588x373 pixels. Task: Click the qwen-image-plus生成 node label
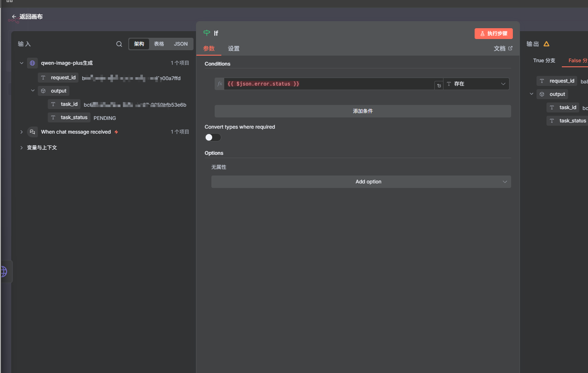click(67, 63)
